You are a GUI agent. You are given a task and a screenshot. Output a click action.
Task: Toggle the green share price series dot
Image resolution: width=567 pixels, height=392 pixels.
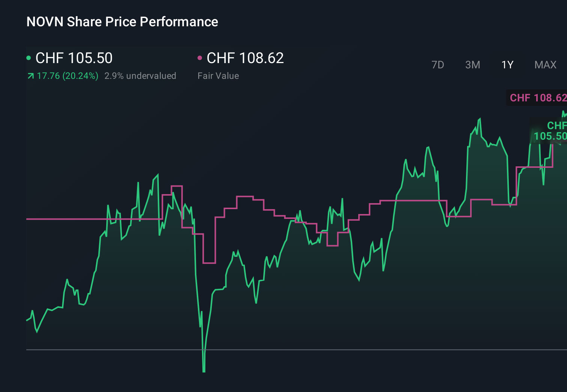[x=29, y=57]
